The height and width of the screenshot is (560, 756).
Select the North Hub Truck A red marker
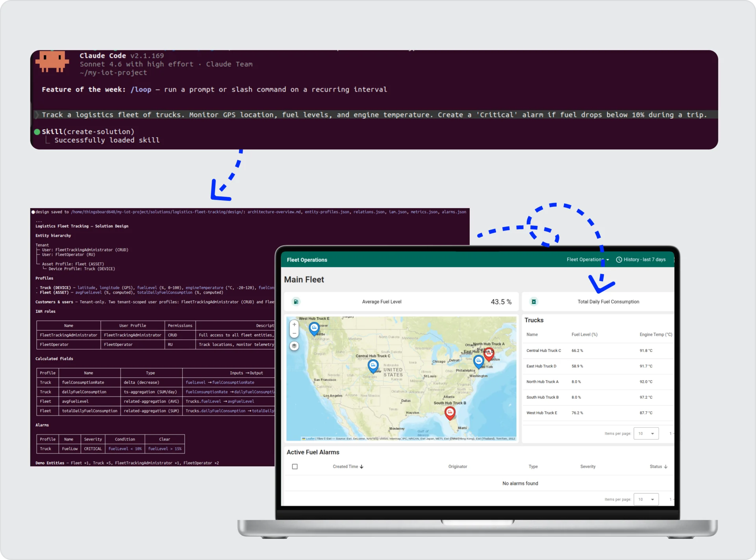(x=489, y=353)
